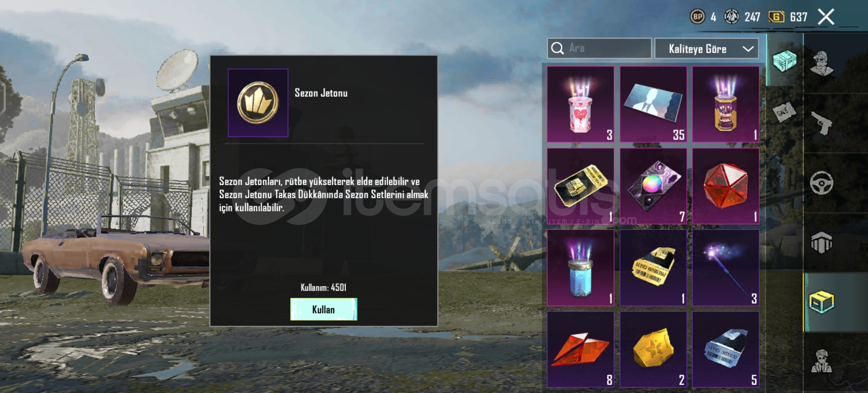The width and height of the screenshot is (868, 393).
Task: Select the magic wand item
Action: 726,267
